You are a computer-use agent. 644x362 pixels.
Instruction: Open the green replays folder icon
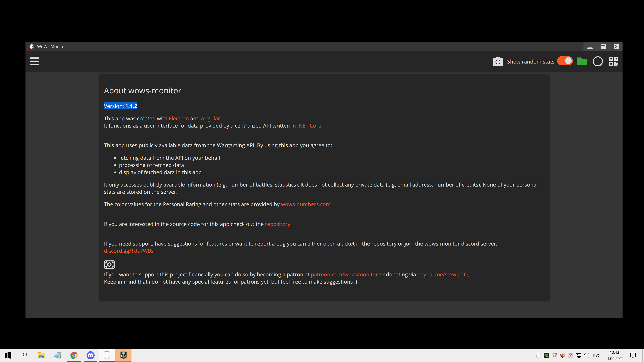click(582, 61)
